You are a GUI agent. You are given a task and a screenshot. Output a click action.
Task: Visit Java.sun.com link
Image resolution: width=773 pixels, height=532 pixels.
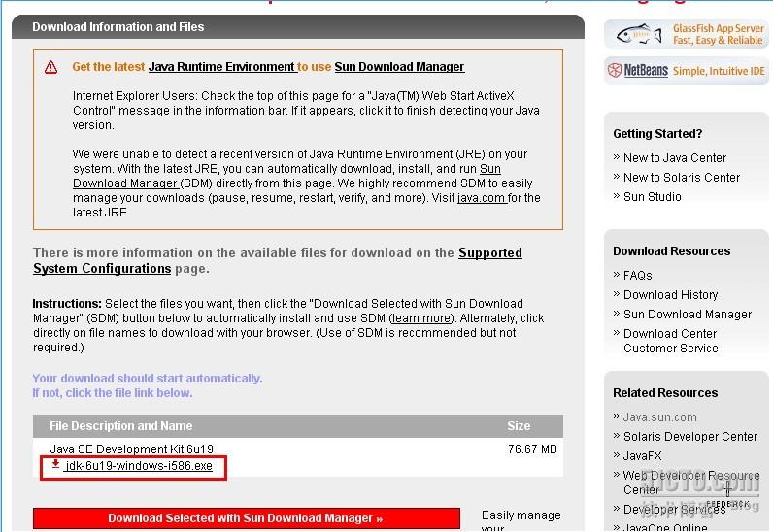point(659,417)
